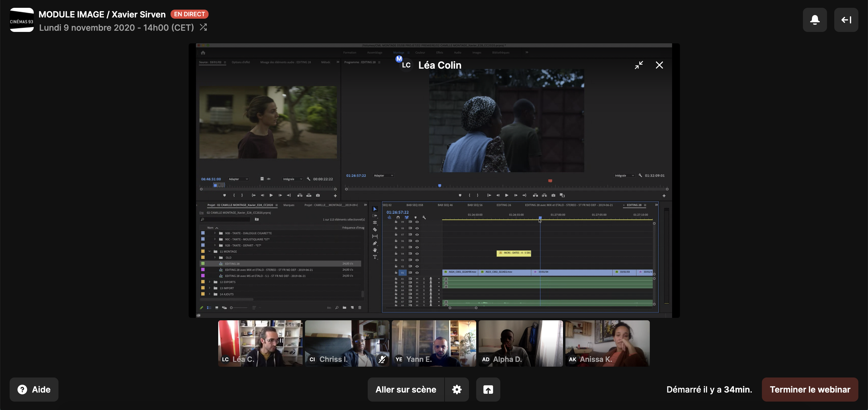Toggle solo S on audio track A2
This screenshot has height=410, width=868.
point(424,283)
